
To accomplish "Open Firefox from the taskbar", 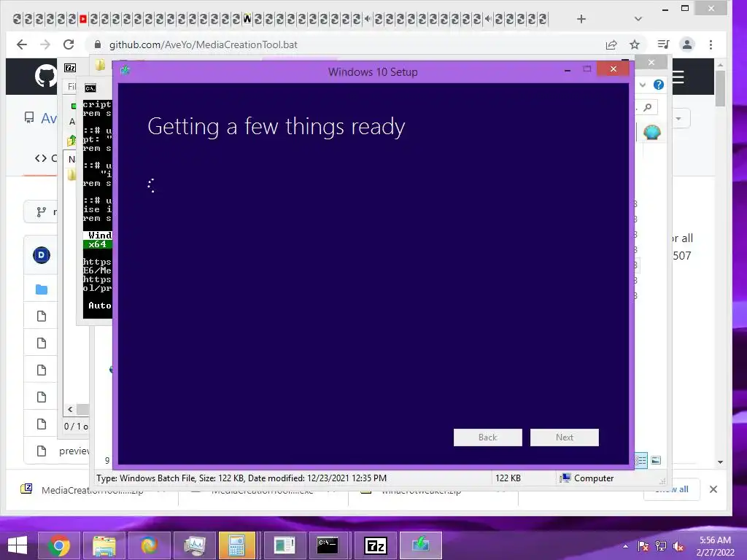I will click(149, 545).
